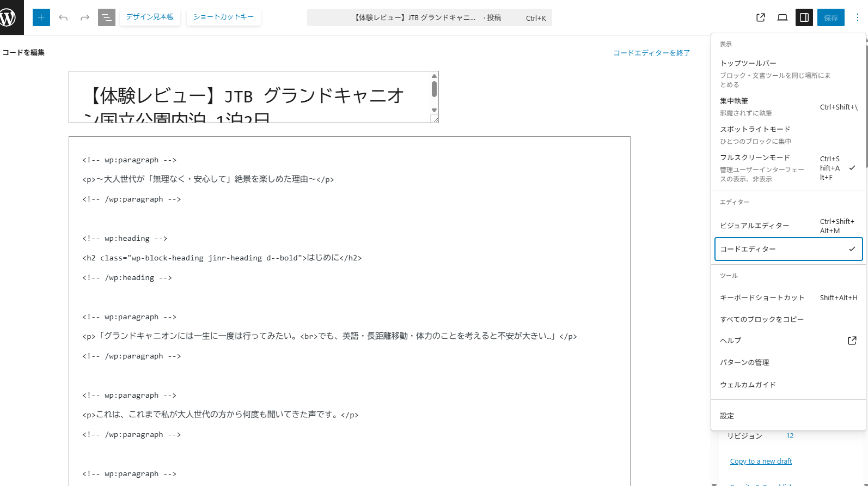Click the title field scrollbar down arrow
The height and width of the screenshot is (486, 868).
[434, 111]
